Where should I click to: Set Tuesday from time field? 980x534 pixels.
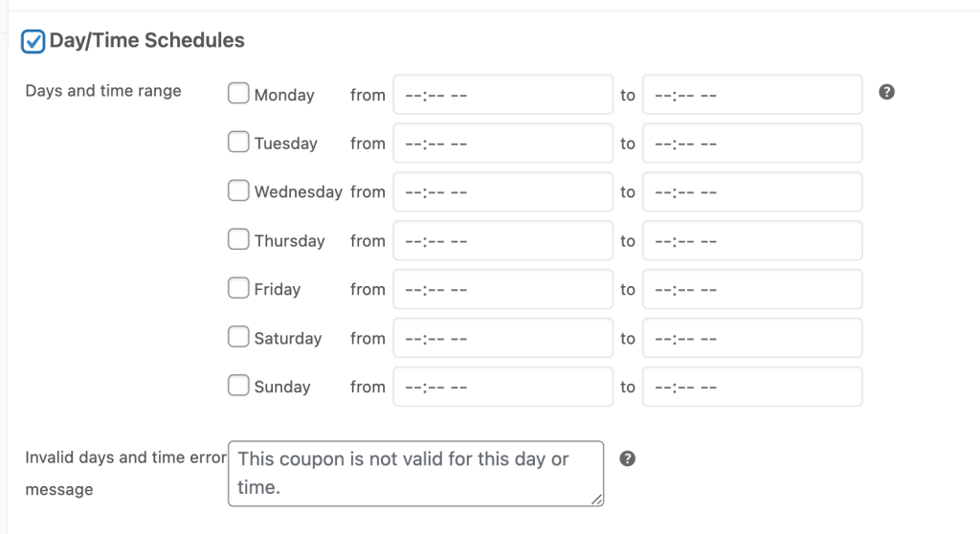[503, 144]
